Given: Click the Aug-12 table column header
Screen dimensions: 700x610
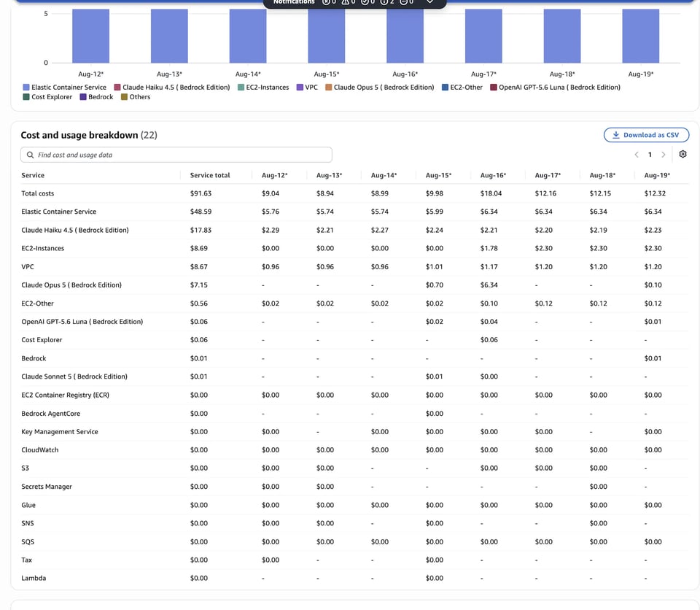Looking at the screenshot, I should pyautogui.click(x=275, y=175).
